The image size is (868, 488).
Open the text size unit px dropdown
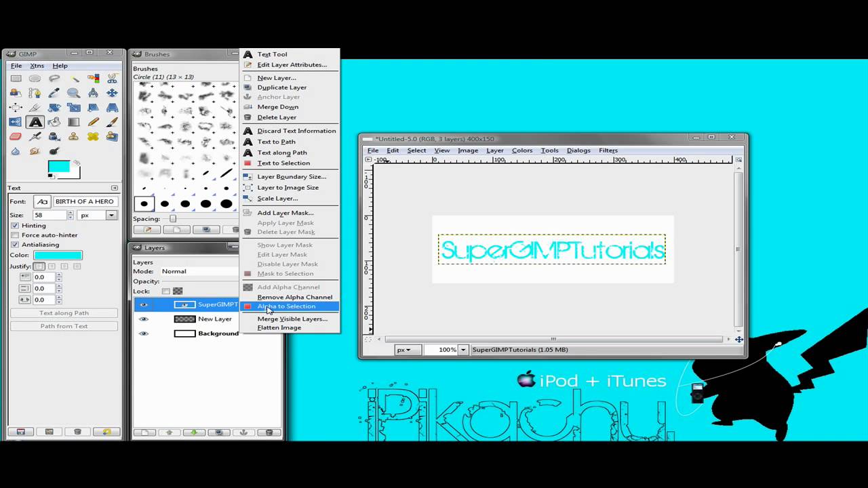coord(98,215)
